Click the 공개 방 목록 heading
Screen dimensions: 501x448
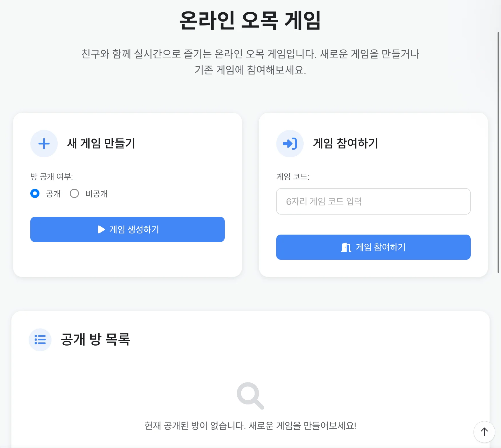point(95,339)
